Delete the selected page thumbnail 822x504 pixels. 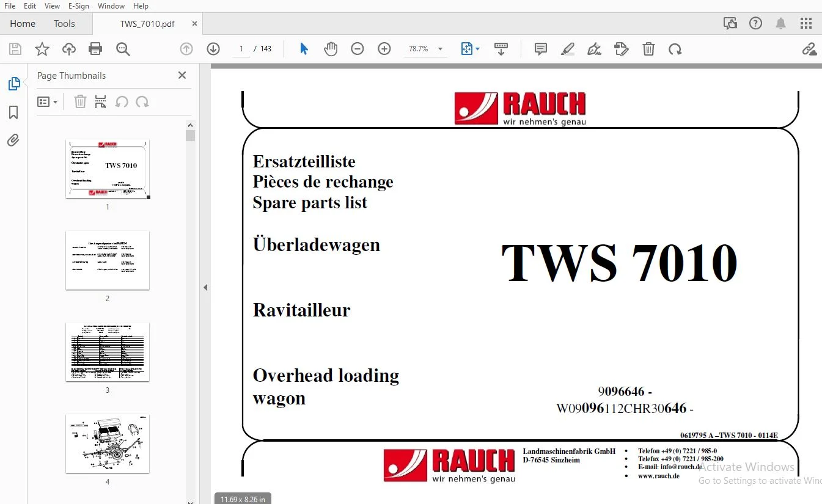click(80, 102)
